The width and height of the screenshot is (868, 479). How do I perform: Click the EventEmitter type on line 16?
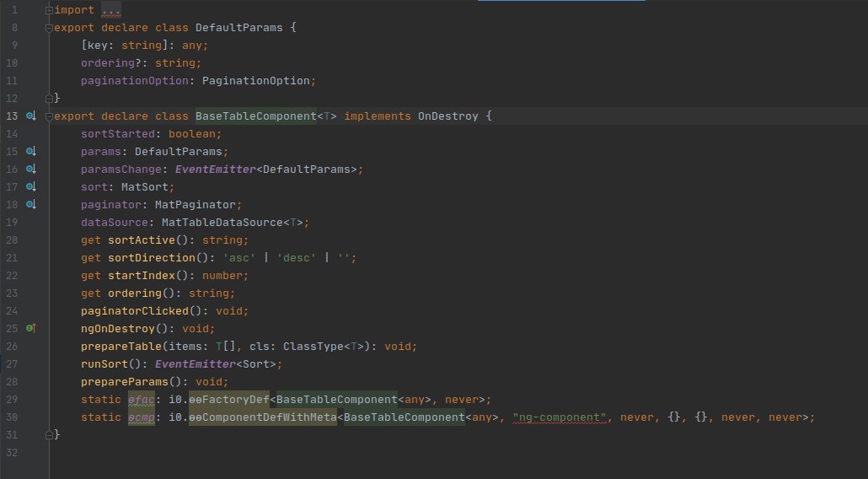(216, 170)
